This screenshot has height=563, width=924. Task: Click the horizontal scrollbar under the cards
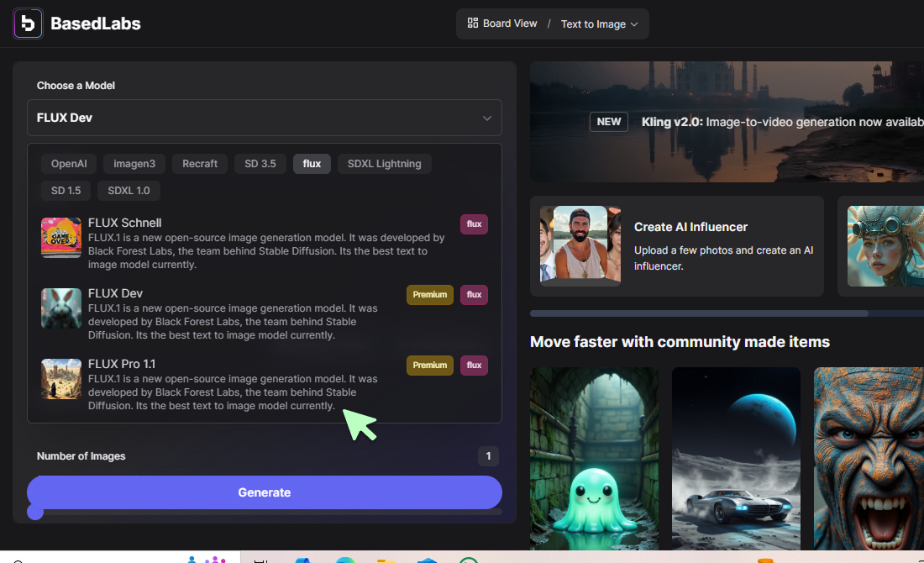click(x=699, y=313)
